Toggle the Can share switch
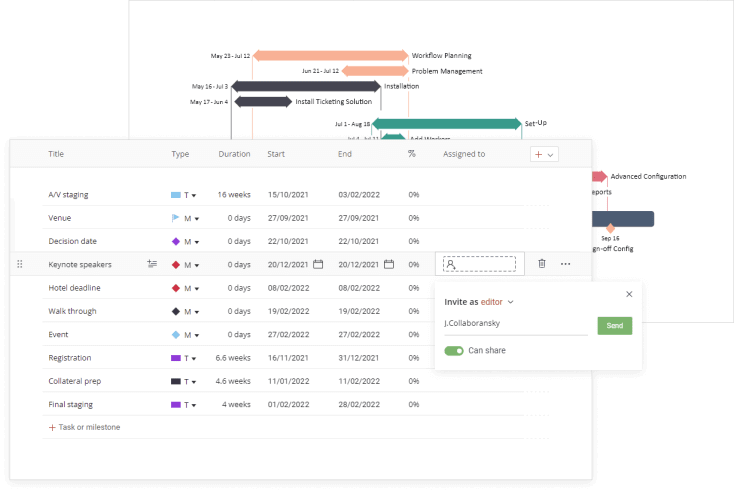 pyautogui.click(x=455, y=351)
